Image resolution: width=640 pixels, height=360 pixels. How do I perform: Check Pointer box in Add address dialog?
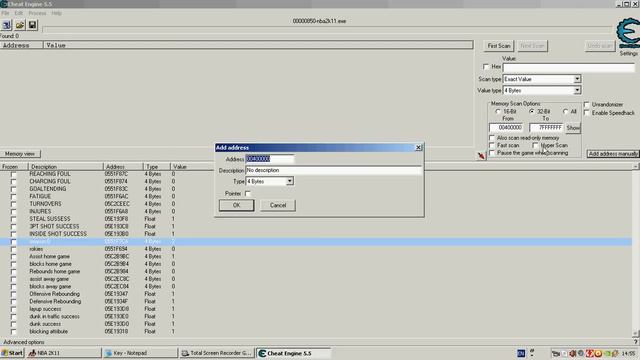[248, 193]
